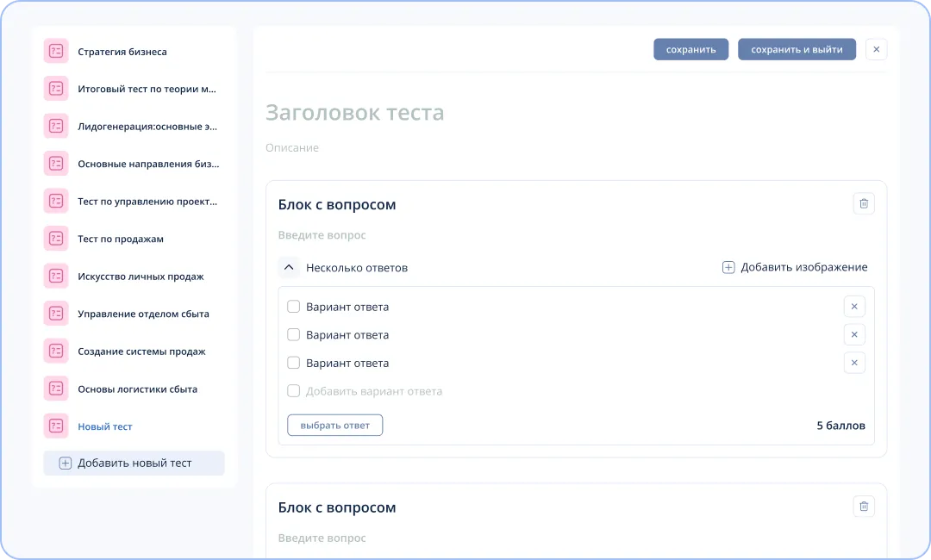Remove the first Вариант ответа with its X

click(854, 307)
